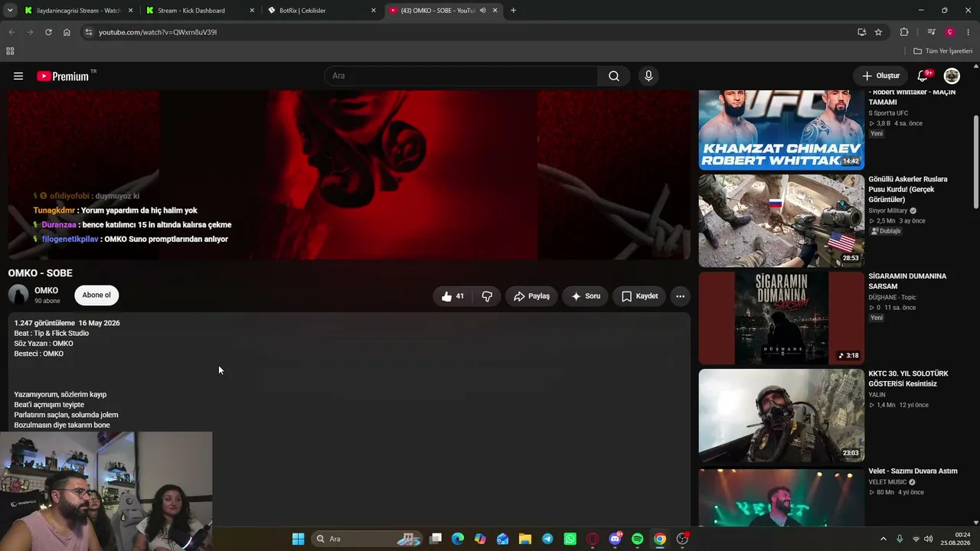This screenshot has height=551, width=980.
Task: Close the BotRix Cekilisler tab
Action: coord(374,11)
